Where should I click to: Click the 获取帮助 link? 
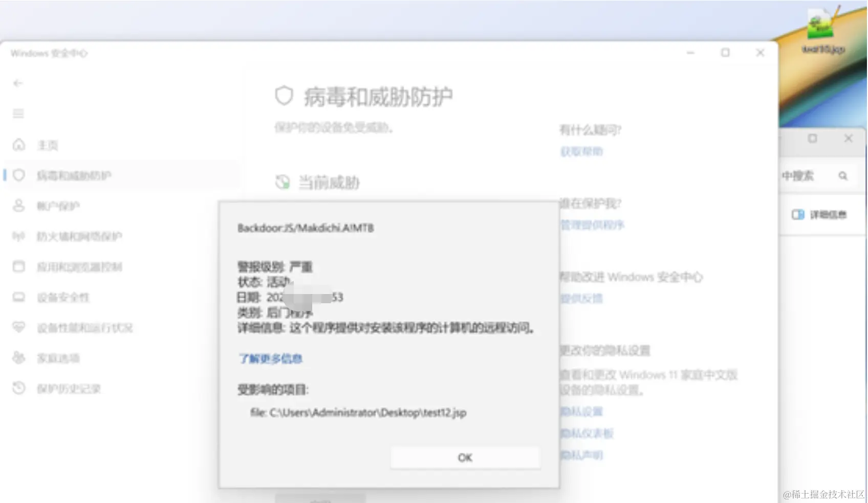pos(581,151)
